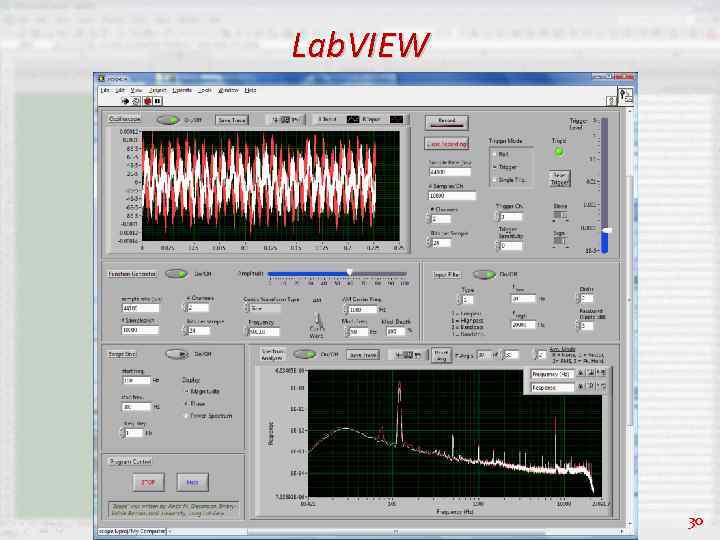Click the Reset Trigger button
Viewport: 720px width, 540px height.
click(x=559, y=178)
